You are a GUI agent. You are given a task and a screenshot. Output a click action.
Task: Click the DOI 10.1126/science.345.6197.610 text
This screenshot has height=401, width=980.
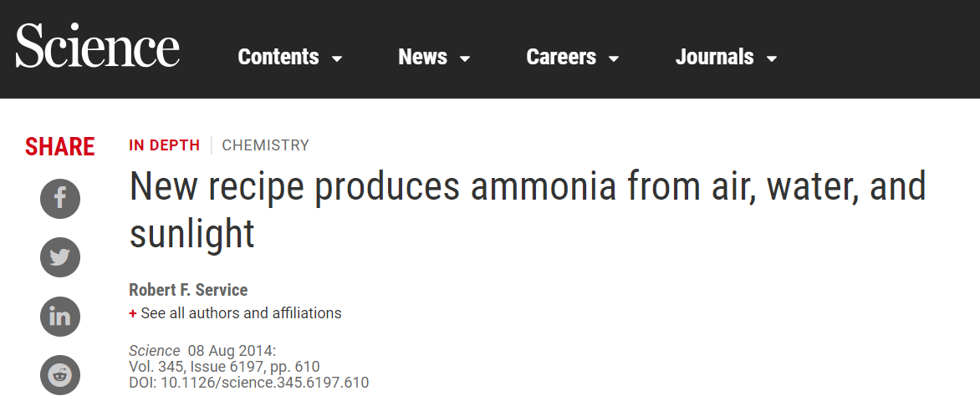click(248, 383)
